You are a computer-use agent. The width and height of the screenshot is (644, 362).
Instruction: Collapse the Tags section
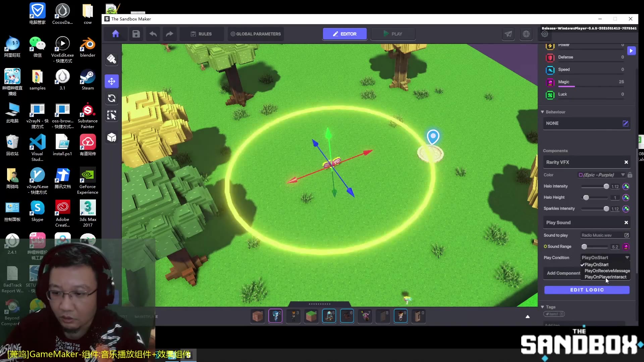[x=543, y=307]
